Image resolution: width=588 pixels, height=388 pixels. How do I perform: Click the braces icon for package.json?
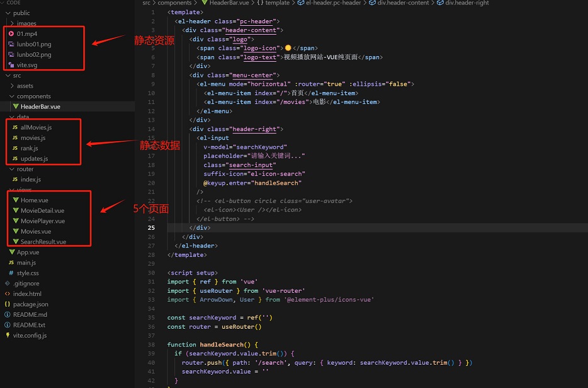coord(7,304)
